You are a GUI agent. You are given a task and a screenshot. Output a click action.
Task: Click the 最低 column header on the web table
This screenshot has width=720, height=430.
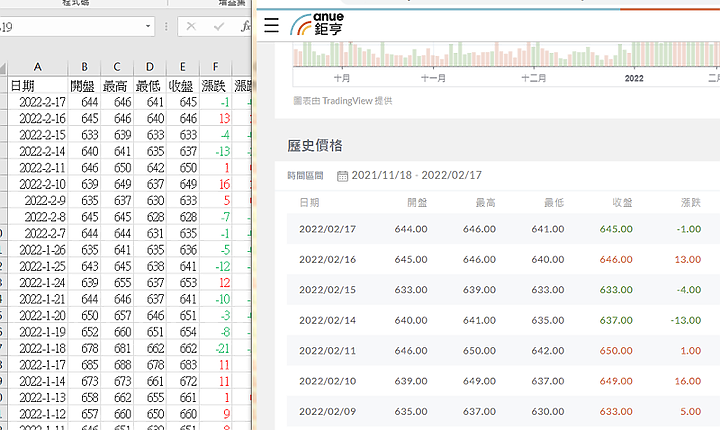[x=554, y=203]
